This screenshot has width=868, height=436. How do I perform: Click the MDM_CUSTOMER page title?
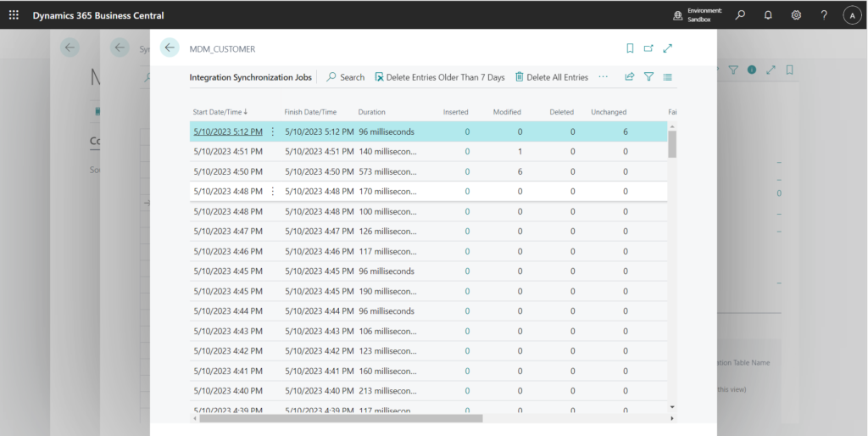click(x=223, y=48)
